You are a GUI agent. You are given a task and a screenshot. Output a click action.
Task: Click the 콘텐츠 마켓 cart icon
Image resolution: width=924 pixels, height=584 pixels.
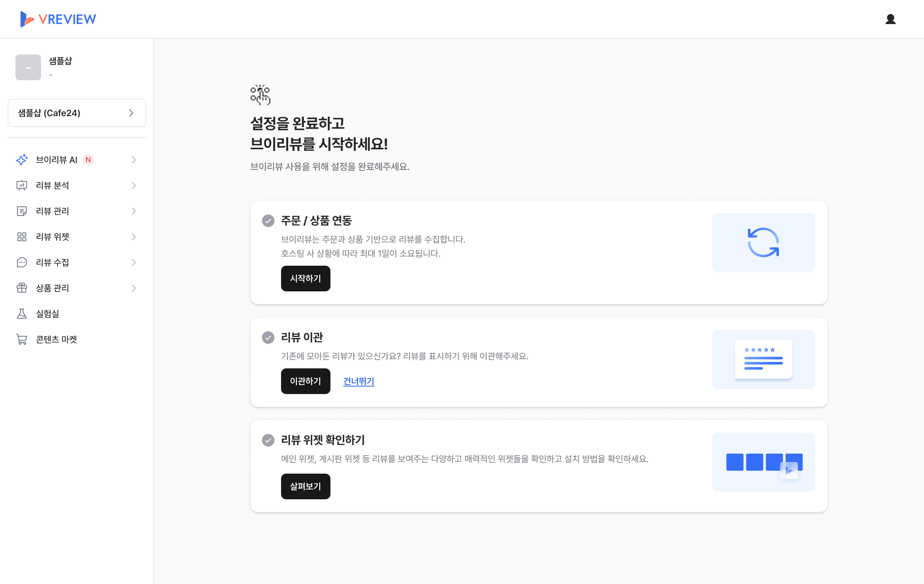pos(22,339)
